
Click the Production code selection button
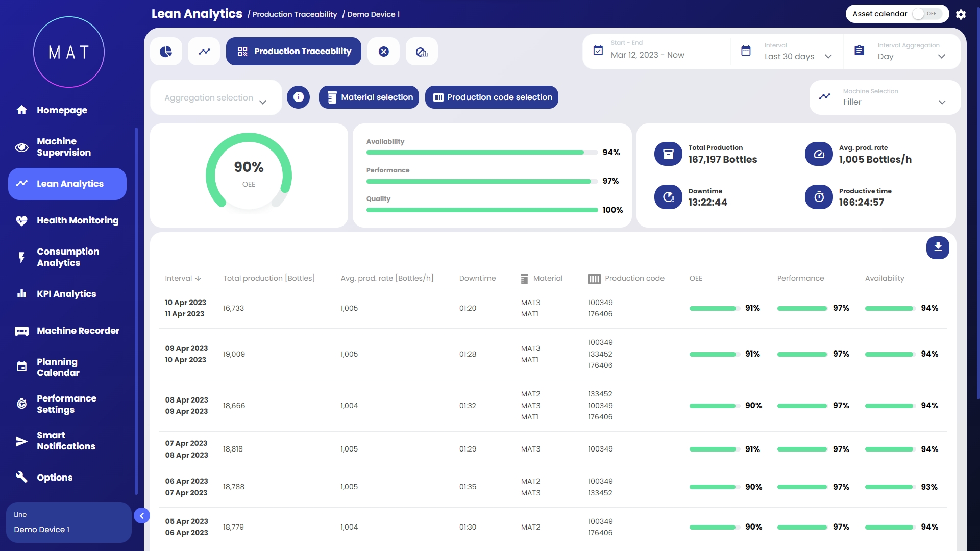click(492, 97)
